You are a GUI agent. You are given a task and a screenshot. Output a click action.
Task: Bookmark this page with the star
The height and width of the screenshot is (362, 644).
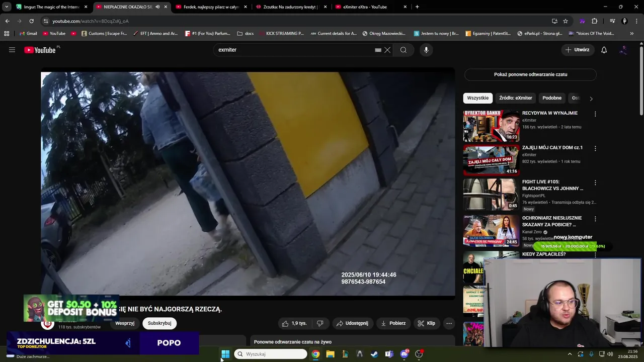click(x=566, y=21)
